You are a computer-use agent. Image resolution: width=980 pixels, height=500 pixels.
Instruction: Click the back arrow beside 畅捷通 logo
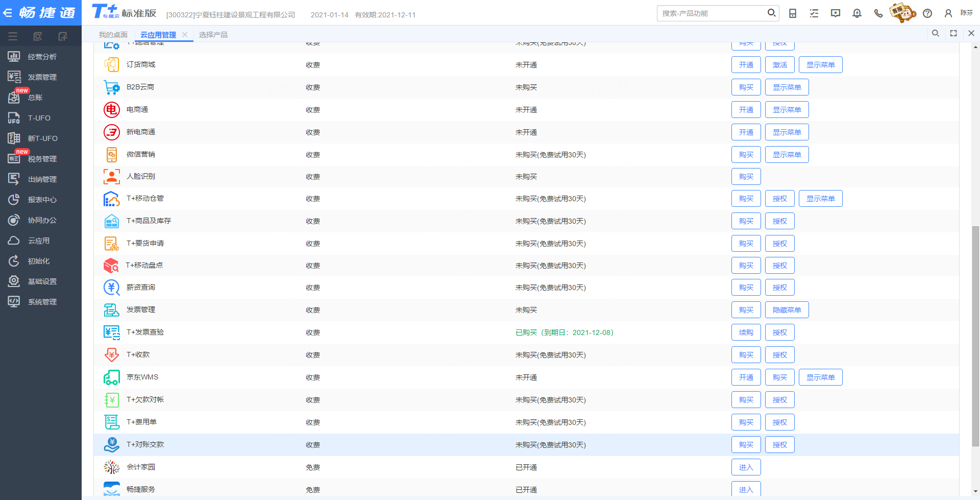(8, 13)
